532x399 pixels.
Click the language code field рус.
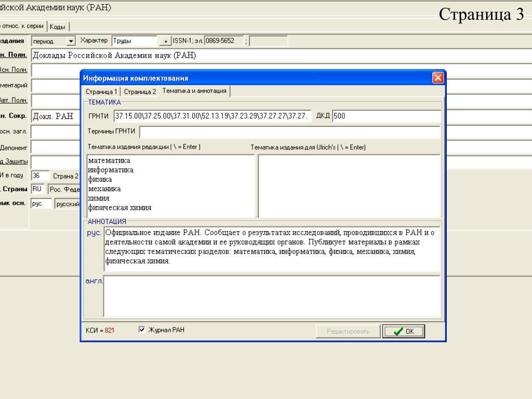tap(42, 204)
